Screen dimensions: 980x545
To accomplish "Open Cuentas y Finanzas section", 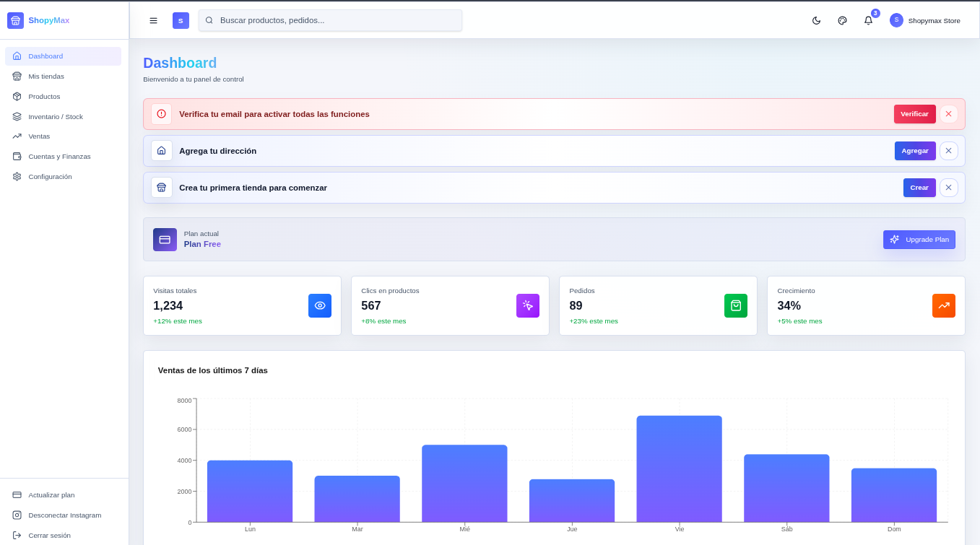I will pos(59,156).
